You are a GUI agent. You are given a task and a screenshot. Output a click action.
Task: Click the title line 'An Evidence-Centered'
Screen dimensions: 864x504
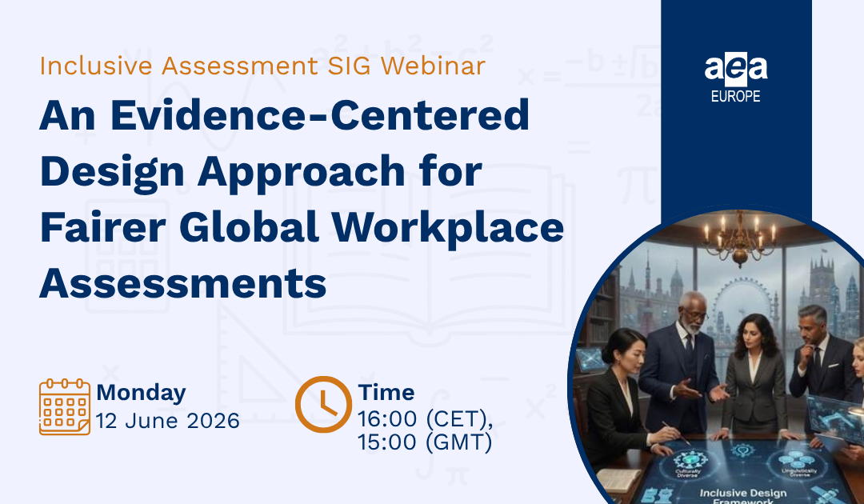[284, 115]
